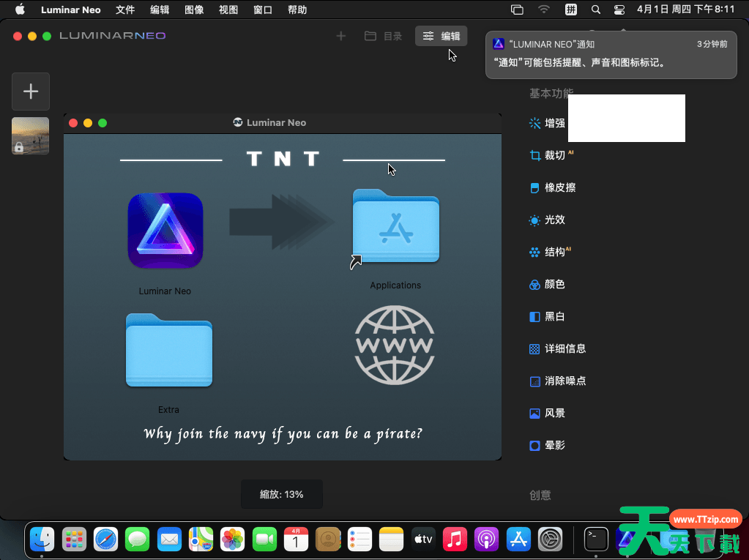Image resolution: width=749 pixels, height=560 pixels.
Task: Click the Applications folder shortcut
Action: (395, 227)
